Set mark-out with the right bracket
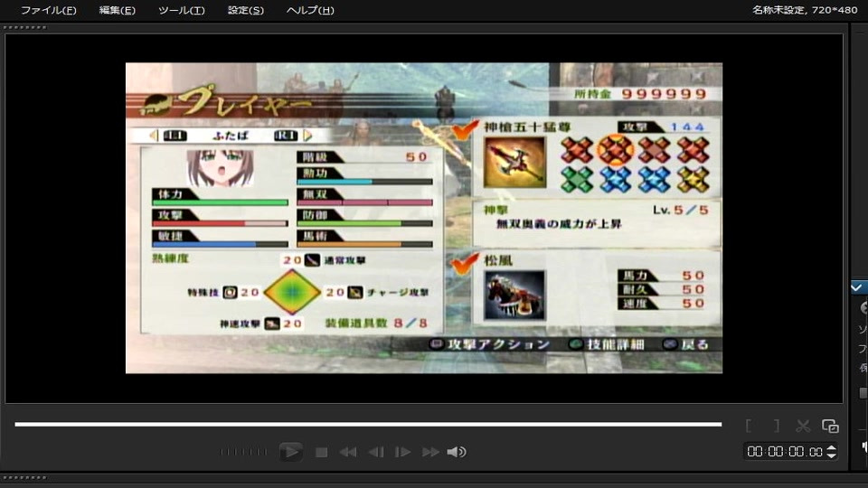The height and width of the screenshot is (488, 868). pyautogui.click(x=777, y=426)
